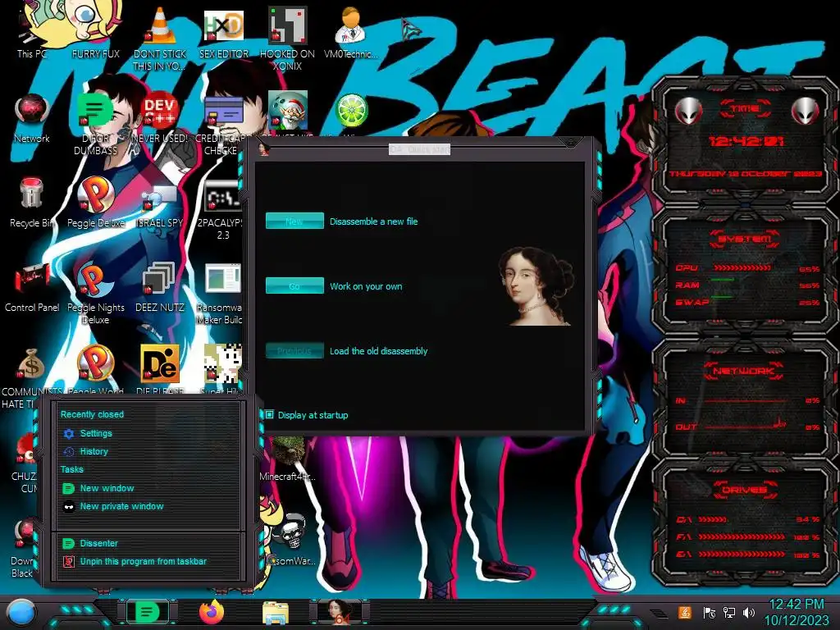Open the Santa elf game shortcut
This screenshot has height=630, width=840.
[287, 111]
